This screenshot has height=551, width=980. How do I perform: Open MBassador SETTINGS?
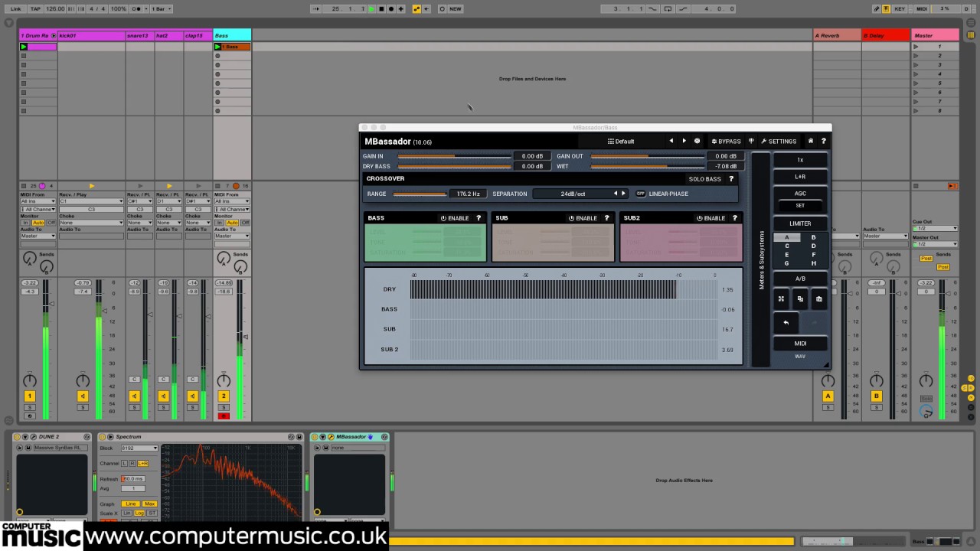click(779, 141)
